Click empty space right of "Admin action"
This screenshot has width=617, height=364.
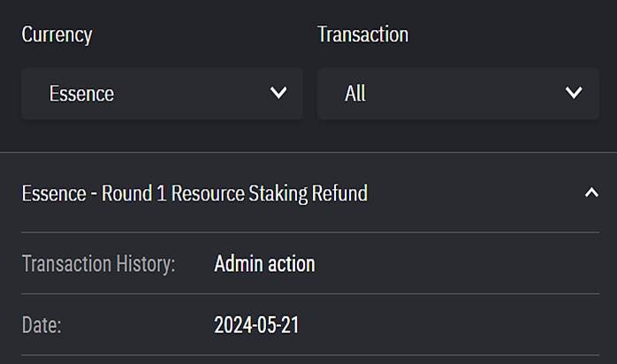coord(460,263)
